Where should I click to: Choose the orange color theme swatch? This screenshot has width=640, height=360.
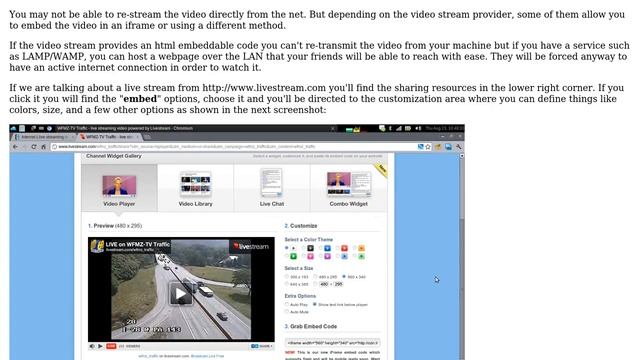click(362, 248)
